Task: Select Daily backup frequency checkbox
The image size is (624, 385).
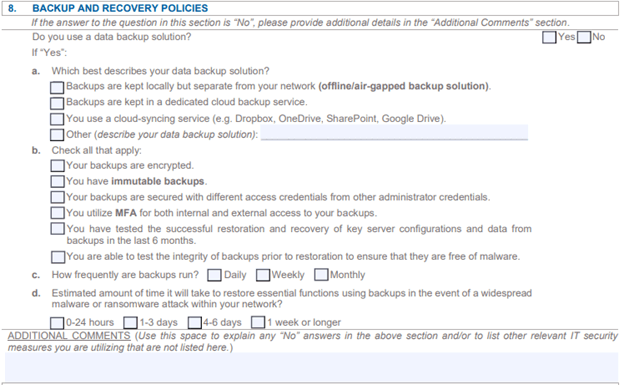Action: coord(214,276)
